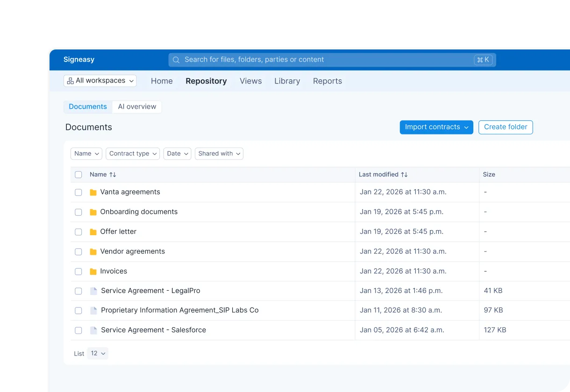
Task: Click the Last modified column header
Action: pos(378,174)
